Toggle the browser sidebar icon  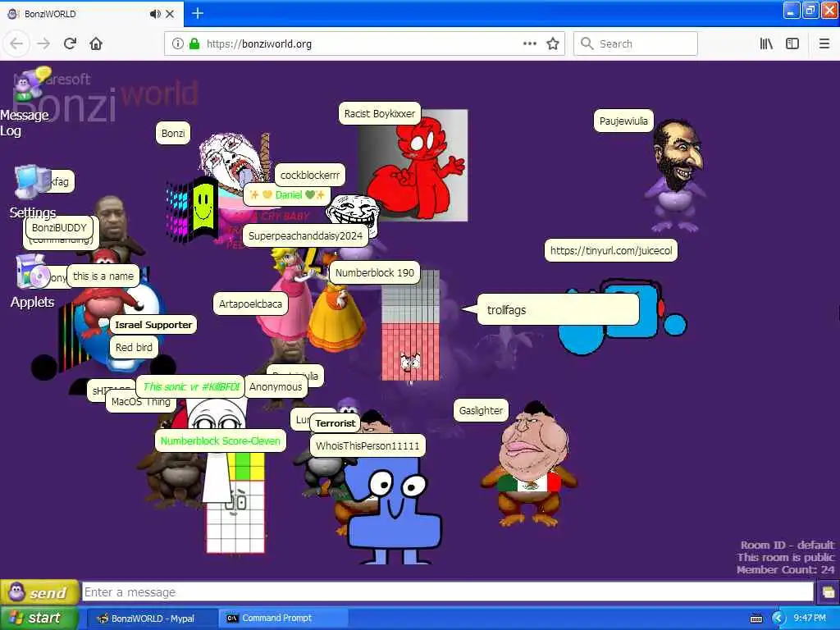pos(792,43)
